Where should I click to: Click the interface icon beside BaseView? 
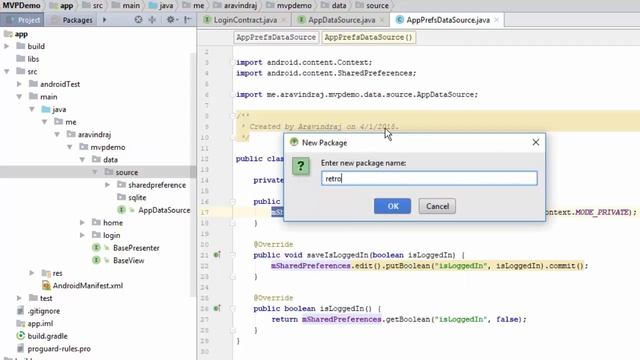(96, 260)
